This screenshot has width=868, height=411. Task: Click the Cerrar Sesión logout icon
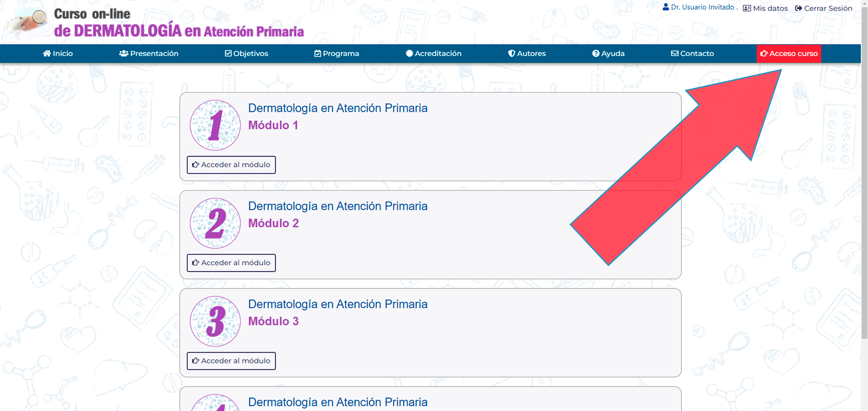[x=799, y=8]
